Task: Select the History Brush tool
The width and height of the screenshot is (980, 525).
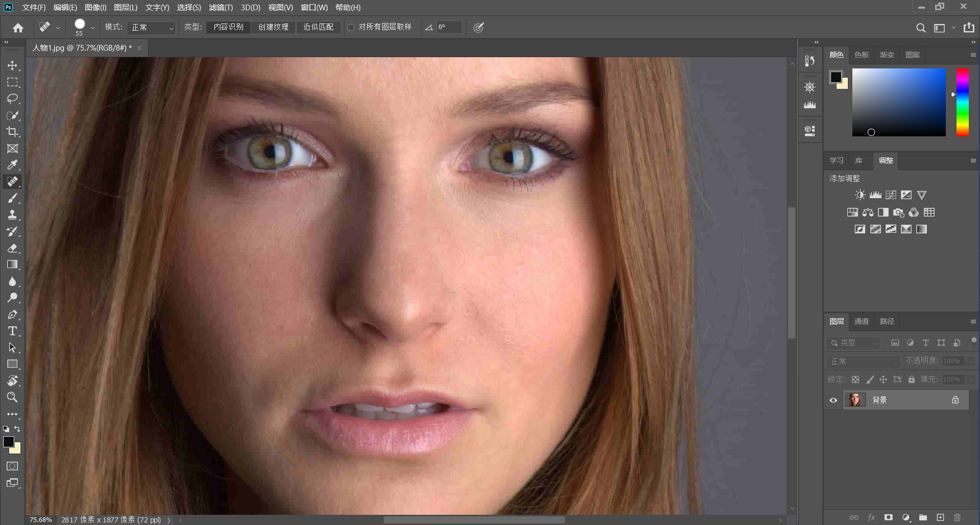Action: point(12,231)
